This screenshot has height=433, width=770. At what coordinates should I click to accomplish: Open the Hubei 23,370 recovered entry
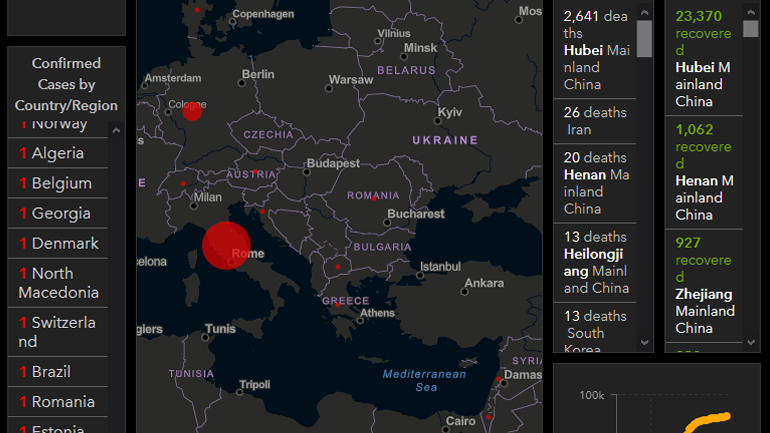click(703, 58)
